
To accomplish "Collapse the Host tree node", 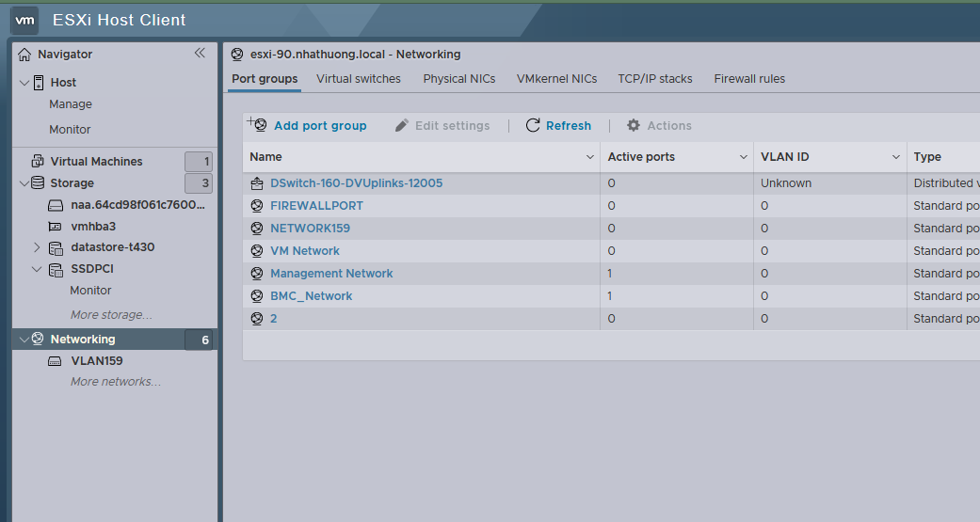I will point(24,83).
